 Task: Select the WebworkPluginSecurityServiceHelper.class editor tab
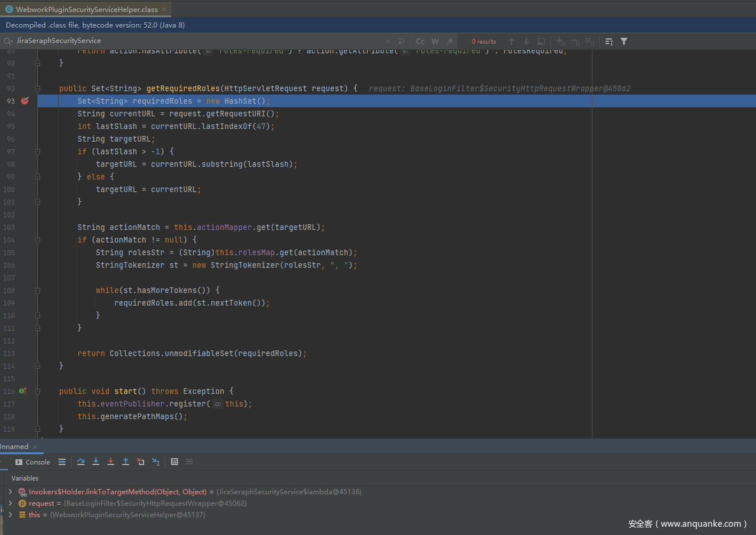(x=86, y=9)
